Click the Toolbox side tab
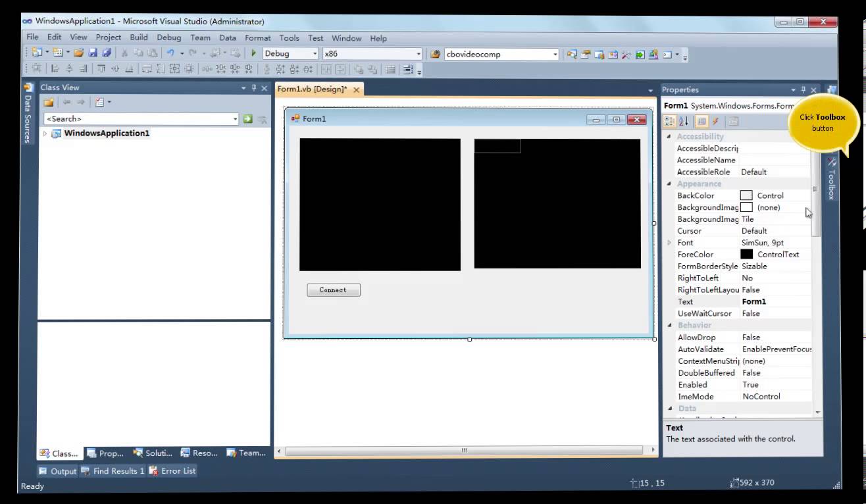Screen dimensions: 866x504 point(832,178)
